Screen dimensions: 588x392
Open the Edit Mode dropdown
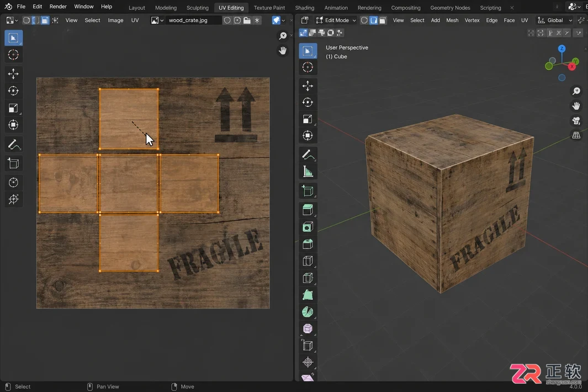pyautogui.click(x=336, y=20)
